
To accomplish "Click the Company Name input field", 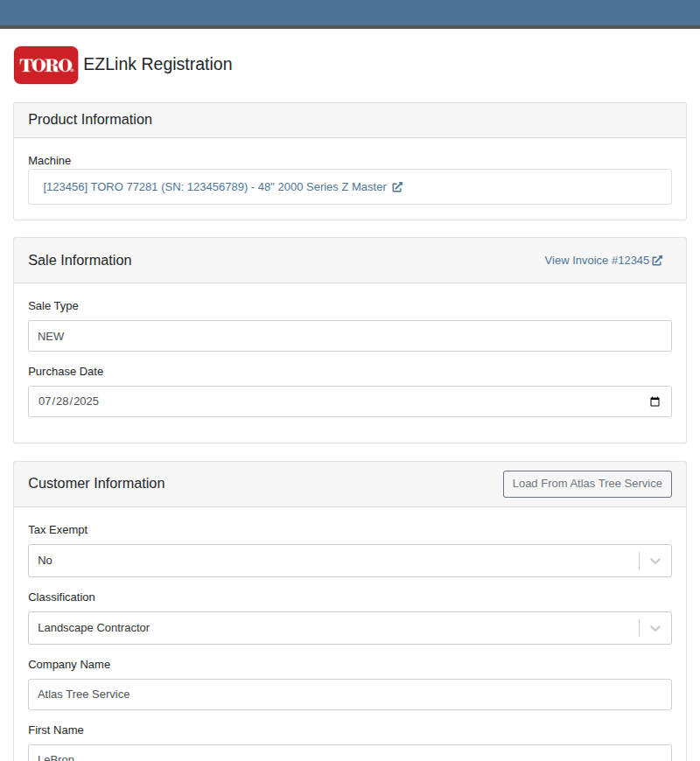I will point(350,695).
